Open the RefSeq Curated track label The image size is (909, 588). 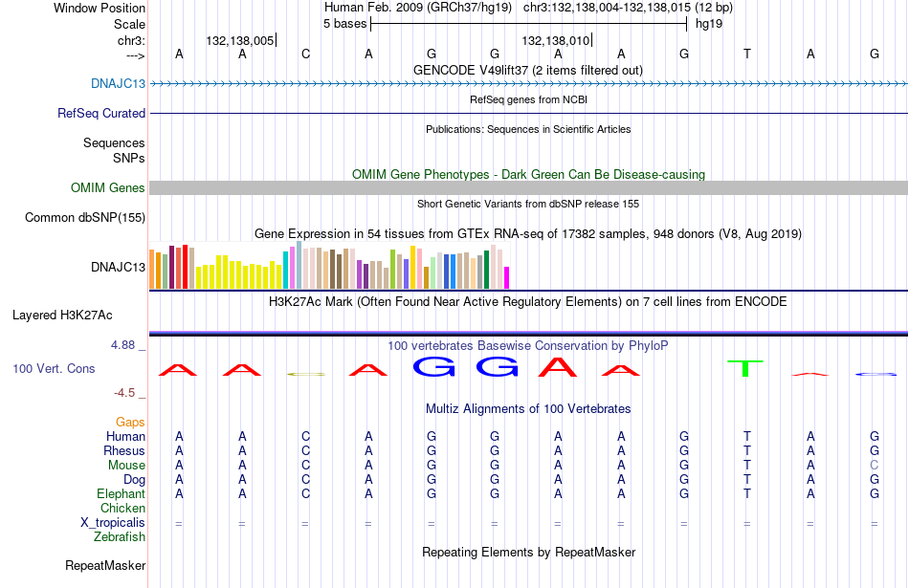click(x=100, y=113)
